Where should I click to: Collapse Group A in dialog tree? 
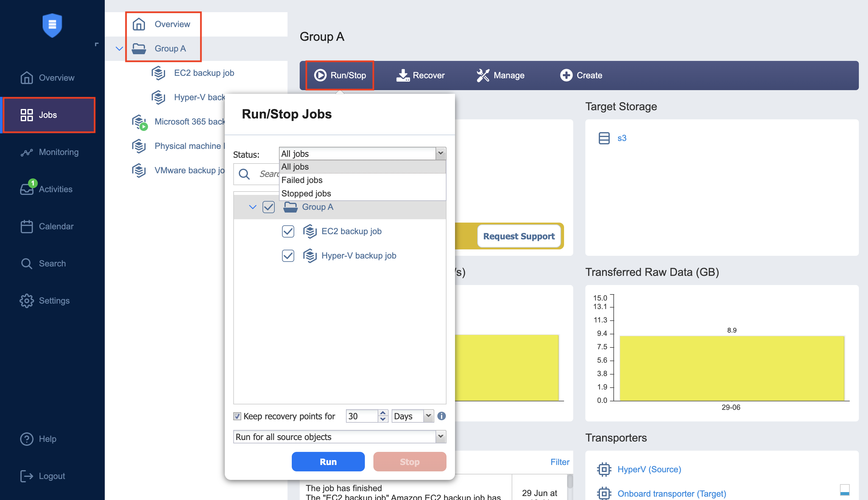[252, 207]
